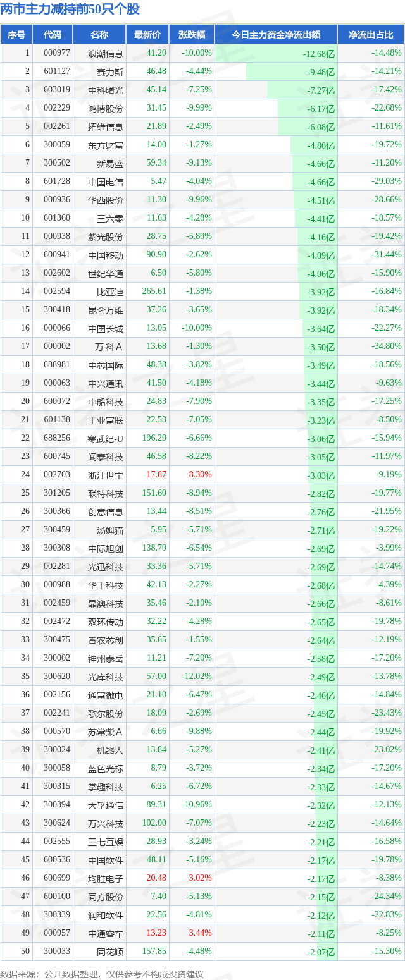This screenshot has width=405, height=980.
Task: Click stock name 三七互娱
Action: tap(106, 842)
